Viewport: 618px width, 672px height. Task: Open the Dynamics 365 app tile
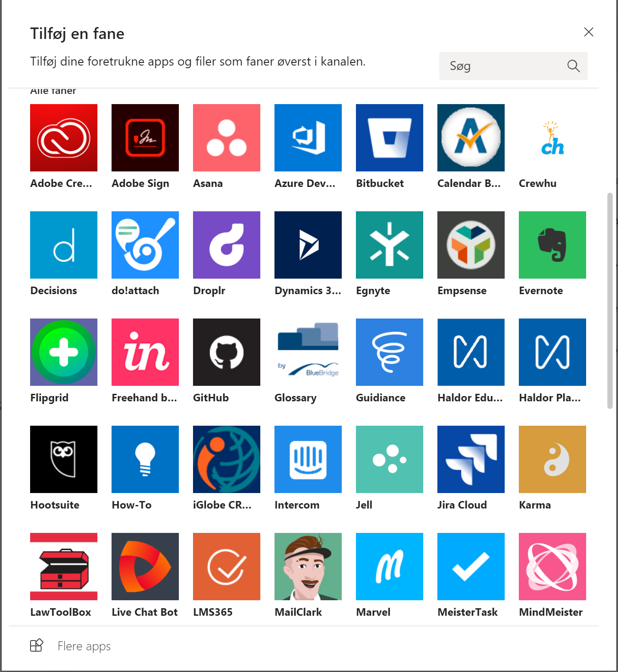point(308,245)
